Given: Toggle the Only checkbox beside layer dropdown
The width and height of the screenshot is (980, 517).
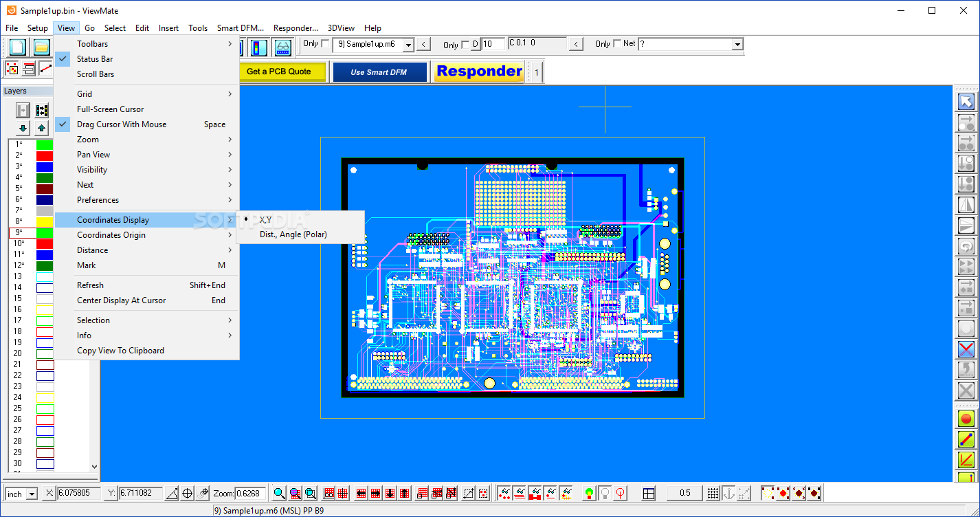Looking at the screenshot, I should coord(326,43).
